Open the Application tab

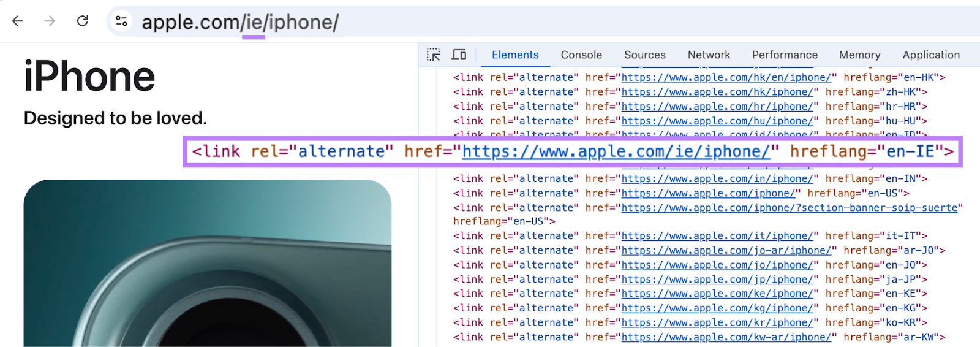coord(931,55)
